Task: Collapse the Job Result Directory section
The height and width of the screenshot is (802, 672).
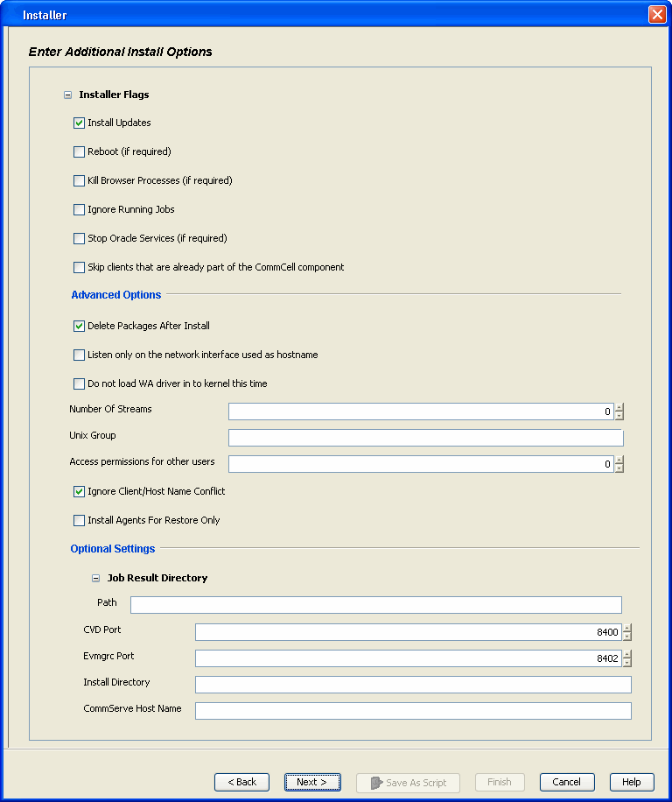Action: click(95, 578)
